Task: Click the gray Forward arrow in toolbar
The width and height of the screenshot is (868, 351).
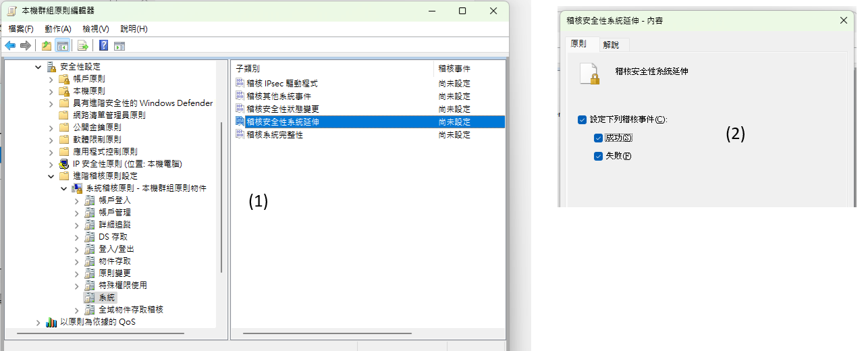Action: pyautogui.click(x=26, y=45)
